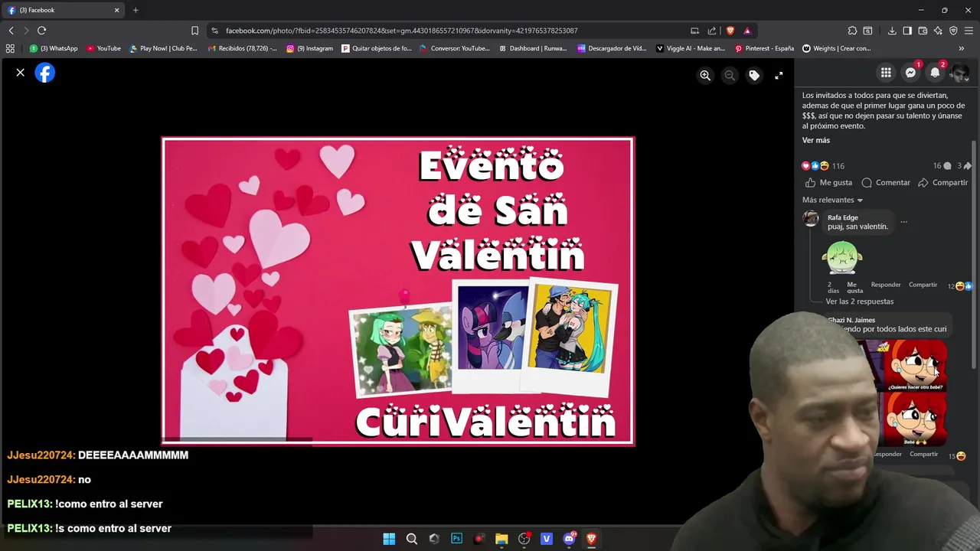Open Windows taskbar search
This screenshot has width=980, height=551.
(x=412, y=539)
